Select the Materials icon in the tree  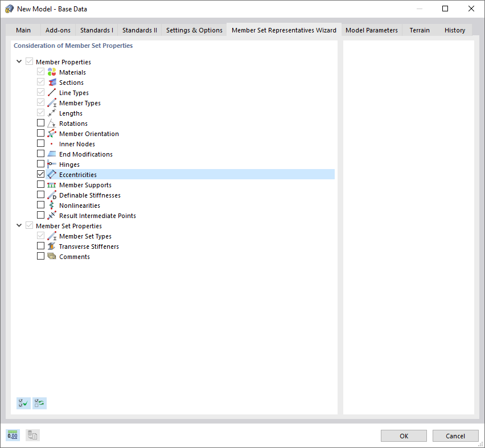point(51,72)
